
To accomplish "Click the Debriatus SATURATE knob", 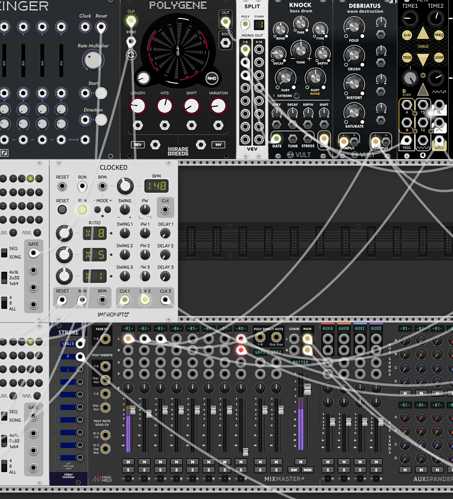I will point(354,112).
